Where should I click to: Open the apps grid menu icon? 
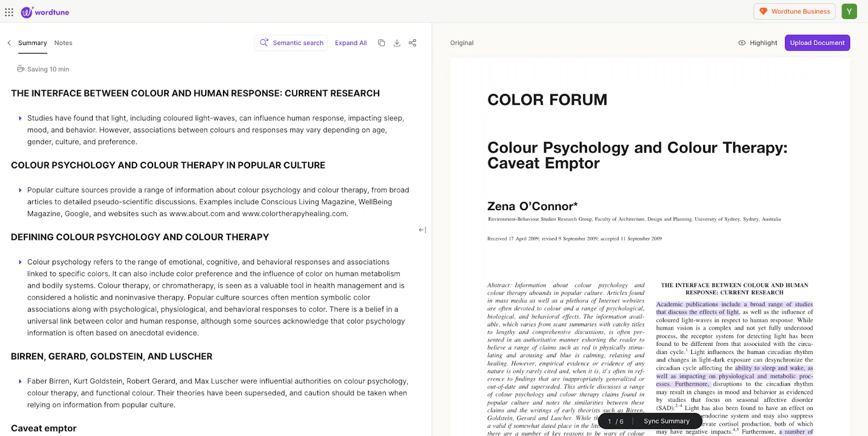pyautogui.click(x=9, y=12)
